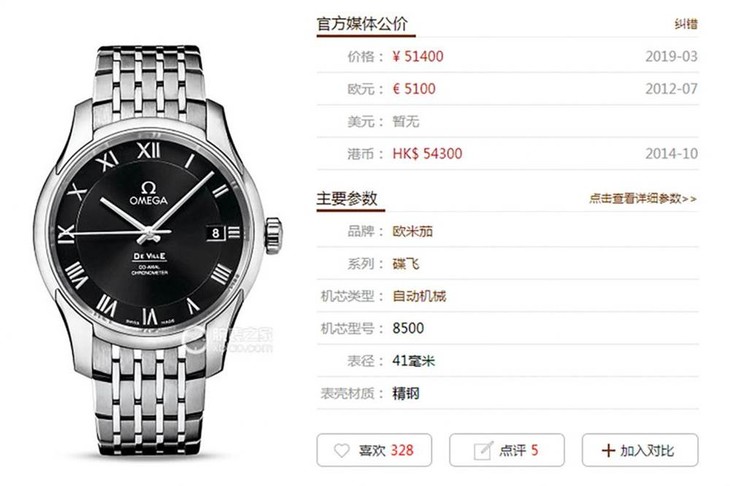Screen dimensions: 730x486
Task: Click the ¥ 51400 price value
Action: [x=418, y=56]
